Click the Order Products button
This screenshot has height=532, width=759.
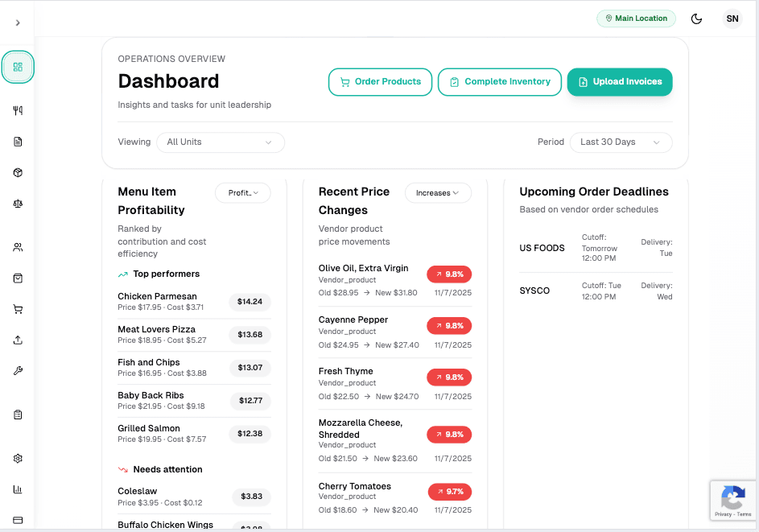coord(380,82)
